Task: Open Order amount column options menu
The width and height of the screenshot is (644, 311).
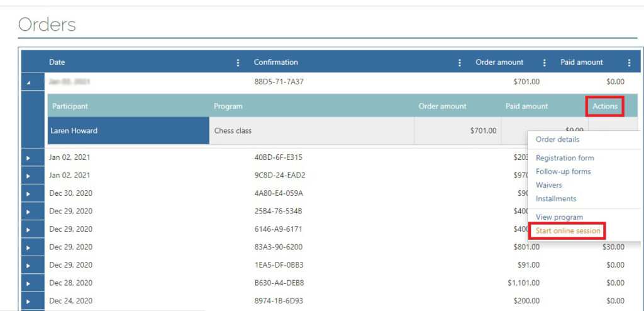Action: click(x=545, y=62)
